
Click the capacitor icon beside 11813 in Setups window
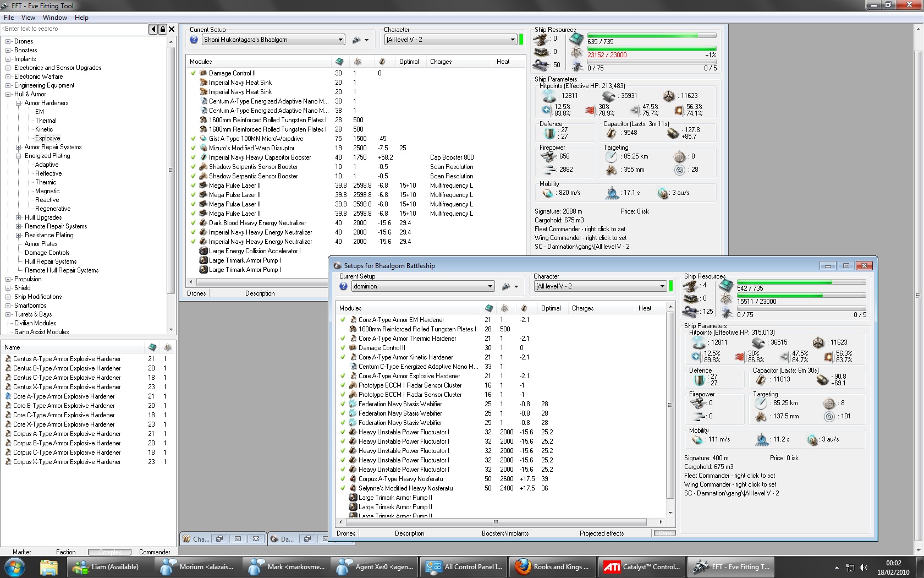tap(761, 379)
